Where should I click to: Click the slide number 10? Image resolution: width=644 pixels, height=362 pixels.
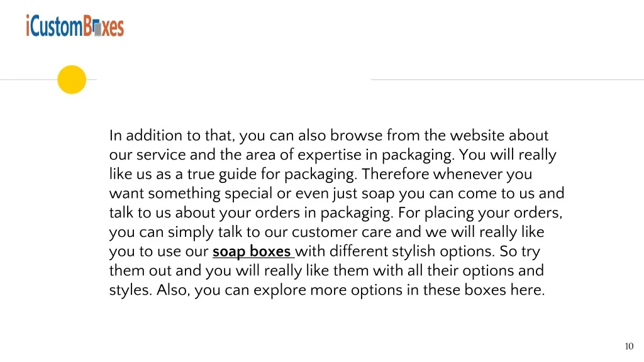click(629, 346)
